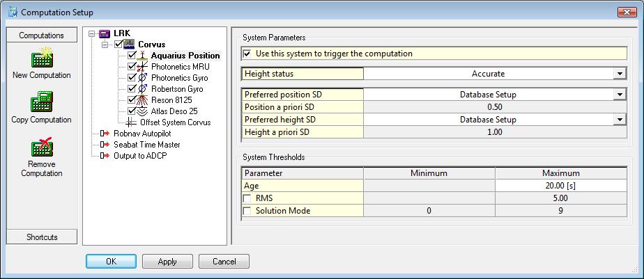Viewport: 644px width, 279px height.
Task: Click the Offset System Corvus icon
Action: tap(132, 122)
